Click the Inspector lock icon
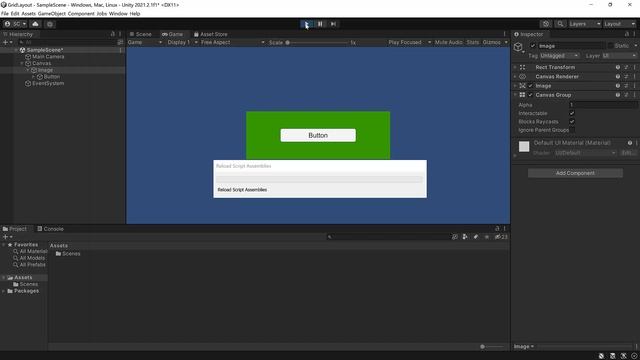The image size is (640, 360). pos(627,34)
